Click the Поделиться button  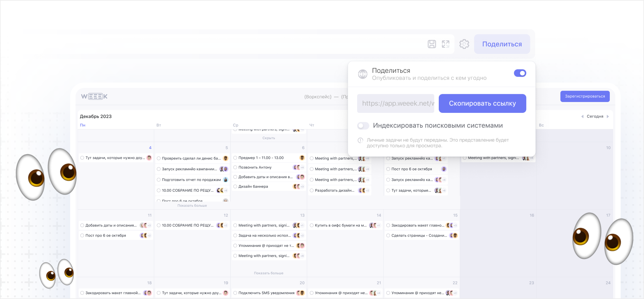pos(502,44)
